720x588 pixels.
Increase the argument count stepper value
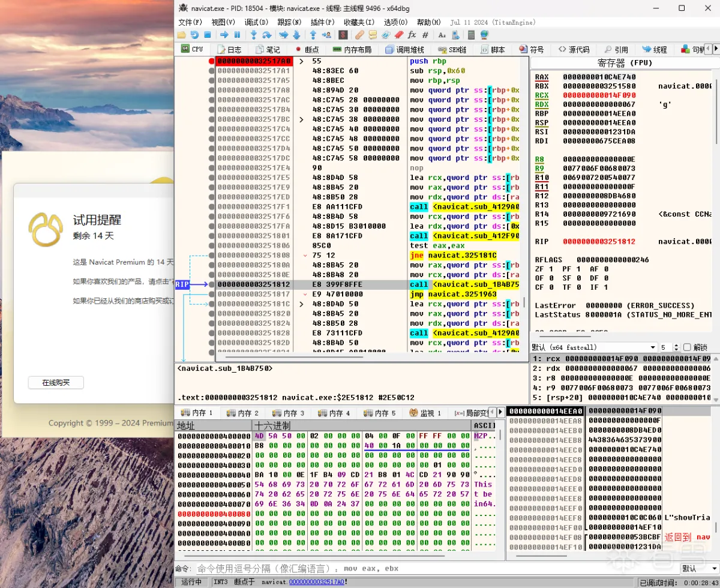(x=676, y=346)
